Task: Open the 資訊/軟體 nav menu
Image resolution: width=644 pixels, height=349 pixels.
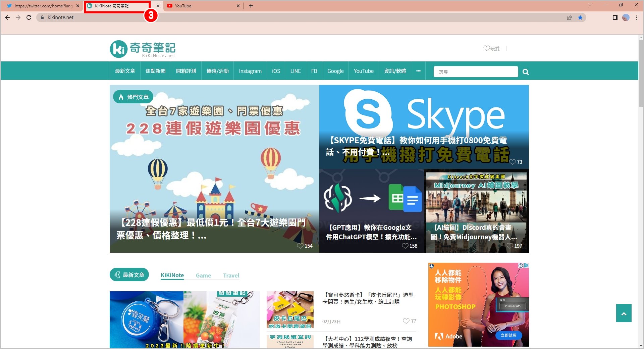Action: click(x=395, y=71)
